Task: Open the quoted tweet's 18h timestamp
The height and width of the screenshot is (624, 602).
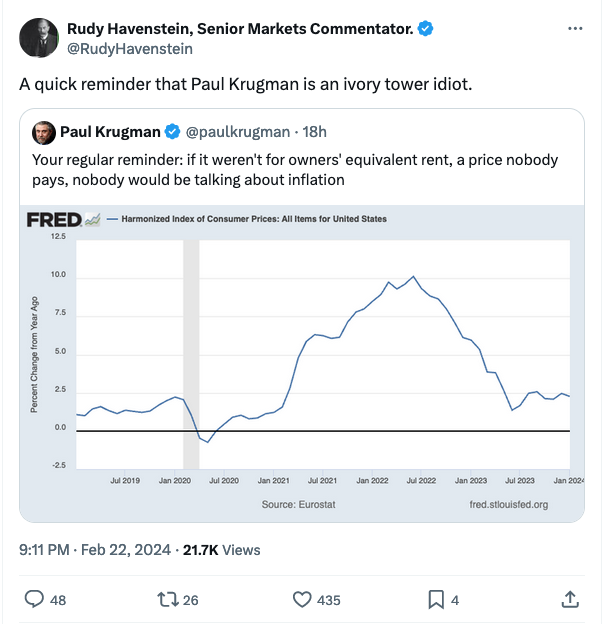Action: tap(315, 132)
